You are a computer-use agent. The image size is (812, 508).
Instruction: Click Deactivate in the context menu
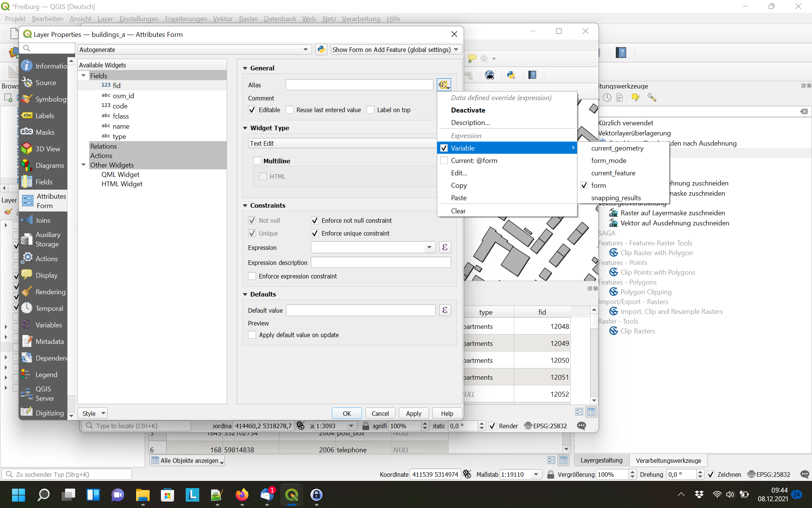pos(467,110)
